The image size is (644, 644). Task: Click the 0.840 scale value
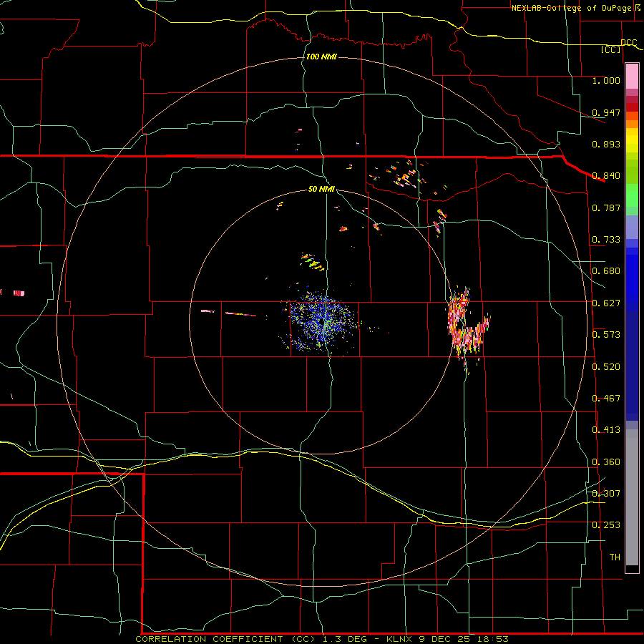point(606,176)
